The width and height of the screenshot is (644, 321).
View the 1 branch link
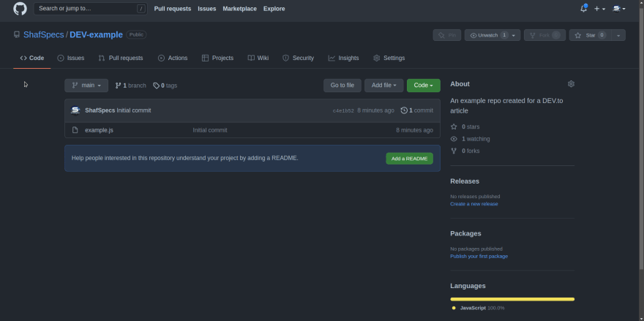point(130,86)
